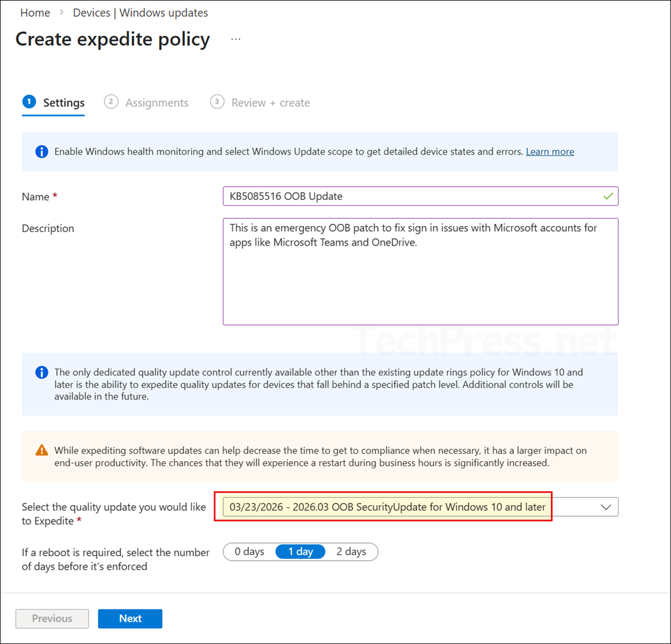Click the step 1 circle icon for Settings

tap(29, 102)
